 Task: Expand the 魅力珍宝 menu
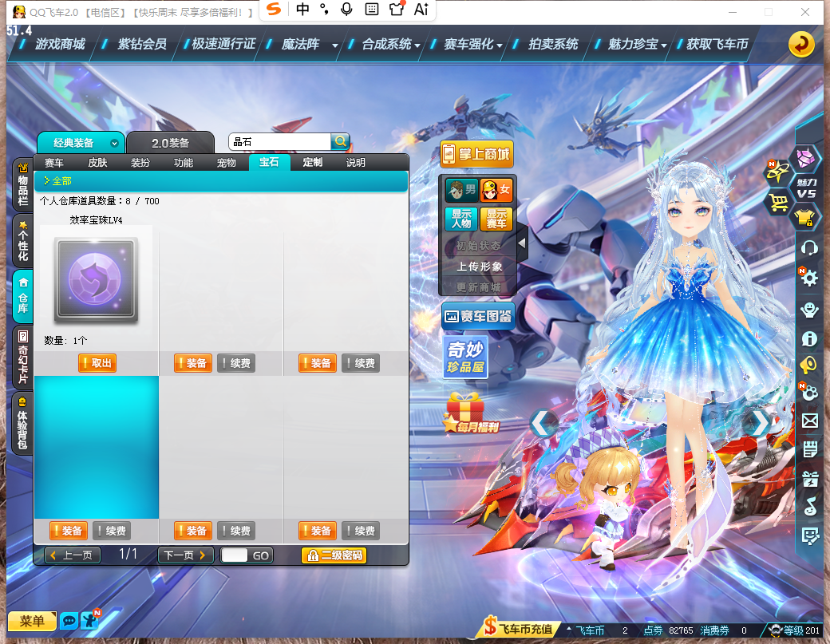pyautogui.click(x=664, y=45)
